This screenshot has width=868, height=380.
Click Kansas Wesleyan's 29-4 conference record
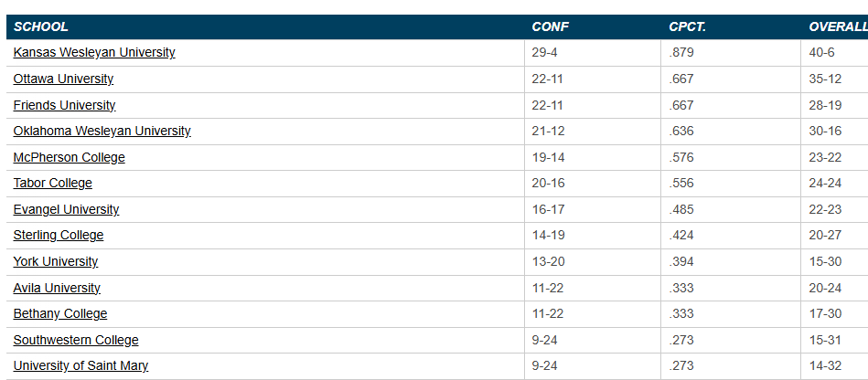pos(545,53)
